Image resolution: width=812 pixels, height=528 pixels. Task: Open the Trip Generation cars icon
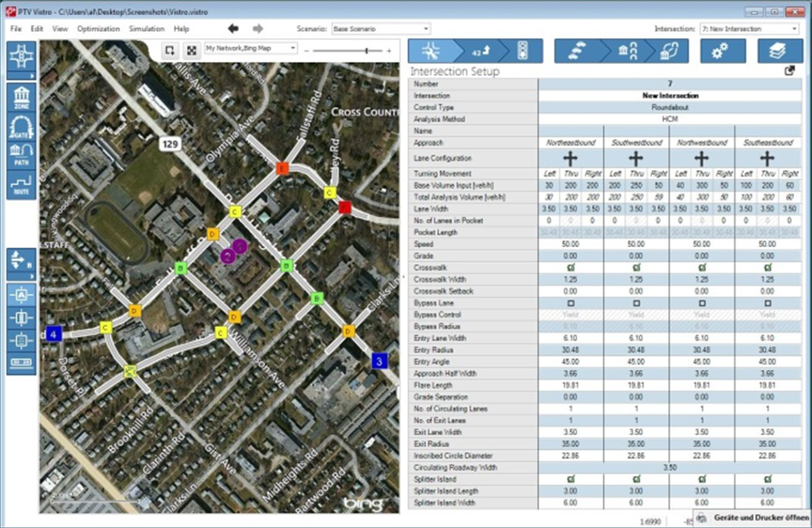576,51
